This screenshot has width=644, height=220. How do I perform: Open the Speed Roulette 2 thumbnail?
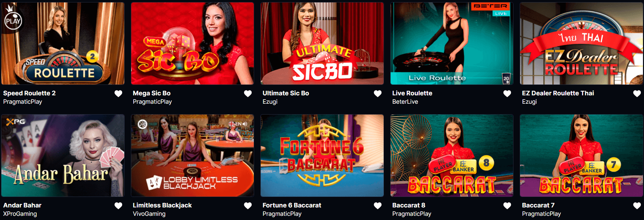tap(63, 43)
